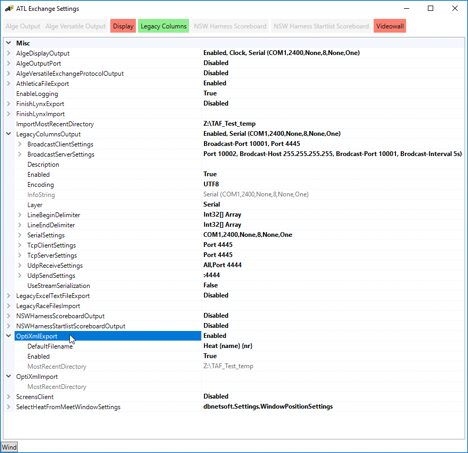Click NSW Harness Scoreboard toolbar item
Image resolution: width=468 pixels, height=453 pixels.
click(230, 26)
